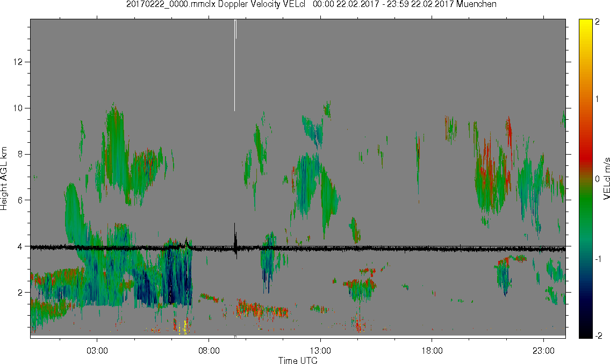Click the height label '8'
Viewport: 610px width, 364px height.
(x=20, y=154)
